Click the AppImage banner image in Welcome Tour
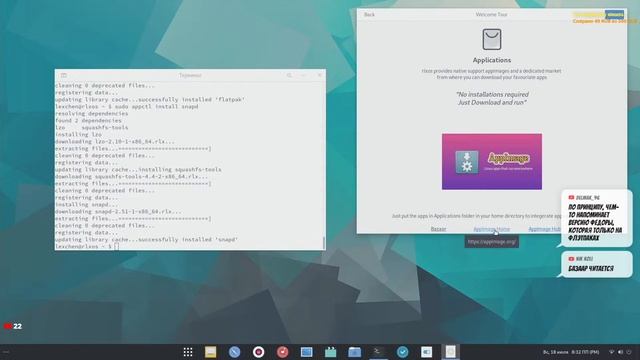The height and width of the screenshot is (360, 640). click(x=492, y=162)
